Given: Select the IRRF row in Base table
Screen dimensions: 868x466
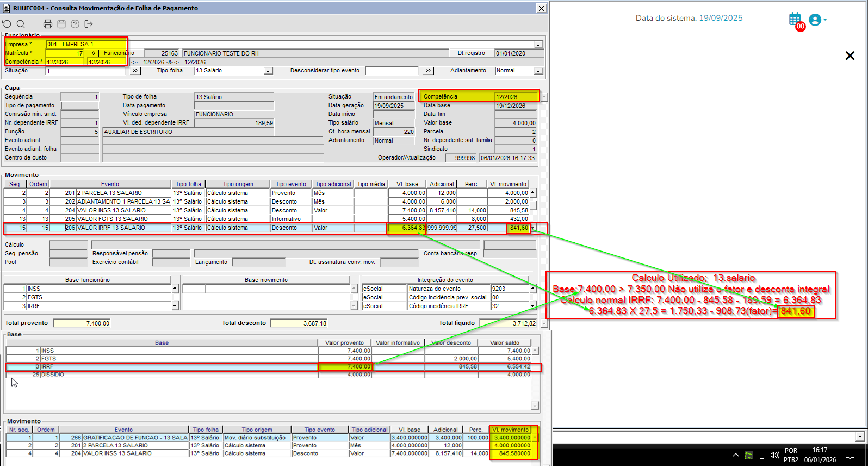Looking at the screenshot, I should pos(269,367).
